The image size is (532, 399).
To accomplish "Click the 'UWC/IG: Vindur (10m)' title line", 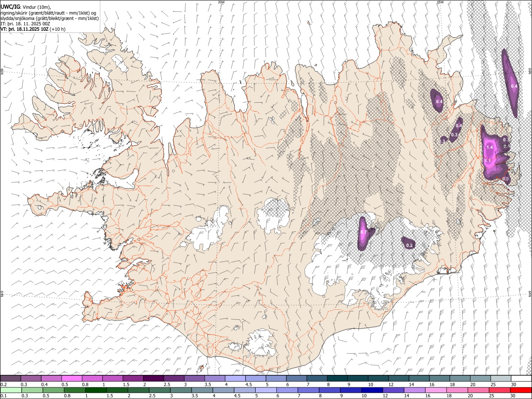I will pos(26,7).
